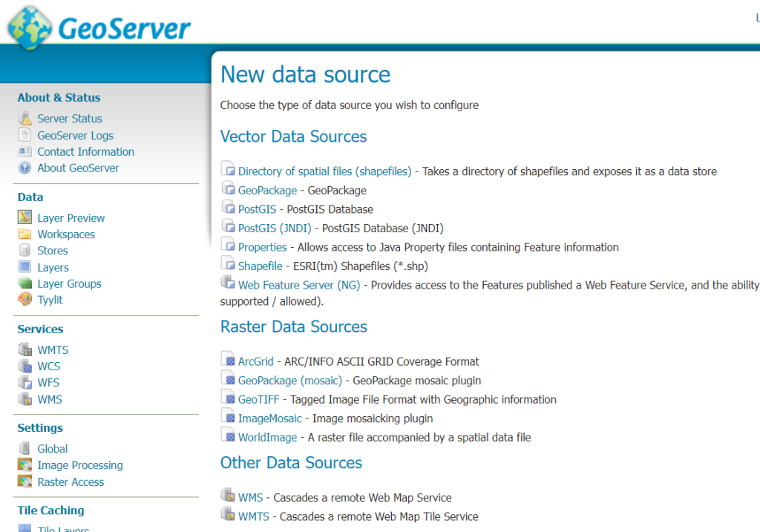Click icon beside Directory of spatial files
This screenshot has height=532, width=760.
228,168
